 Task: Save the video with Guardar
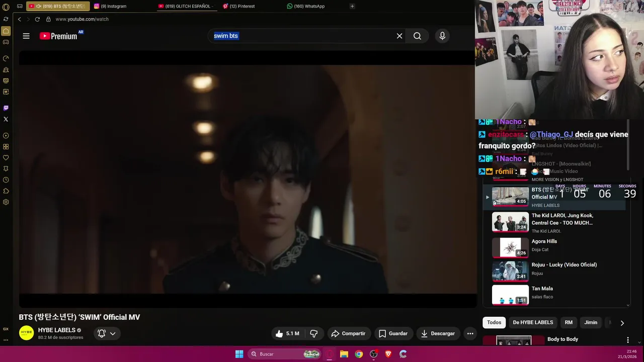point(393,333)
